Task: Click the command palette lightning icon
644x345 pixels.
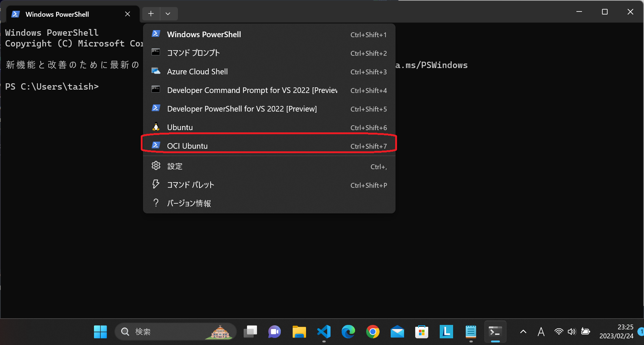Action: [156, 184]
